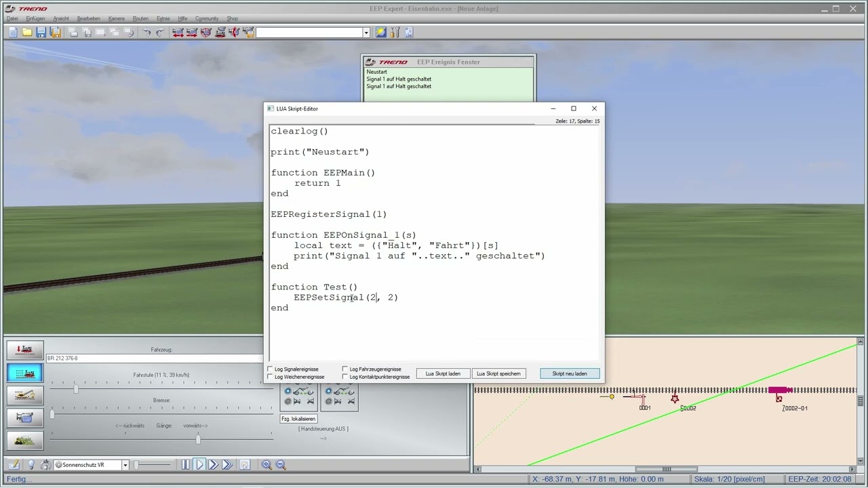Enable Log Kontaktpunktereignisse checkbox
Screen dimensions: 868x488
coord(345,377)
